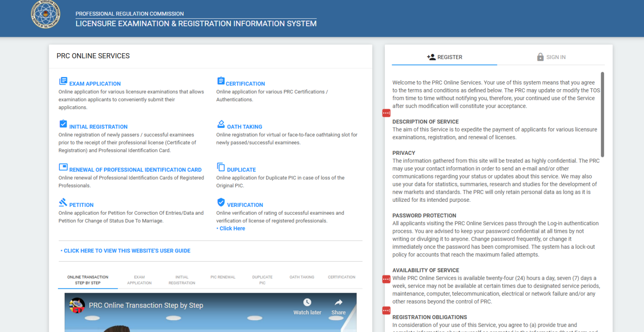Screen dimensions: 644x332
Task: Click Watch later on the video
Action: pos(307,307)
